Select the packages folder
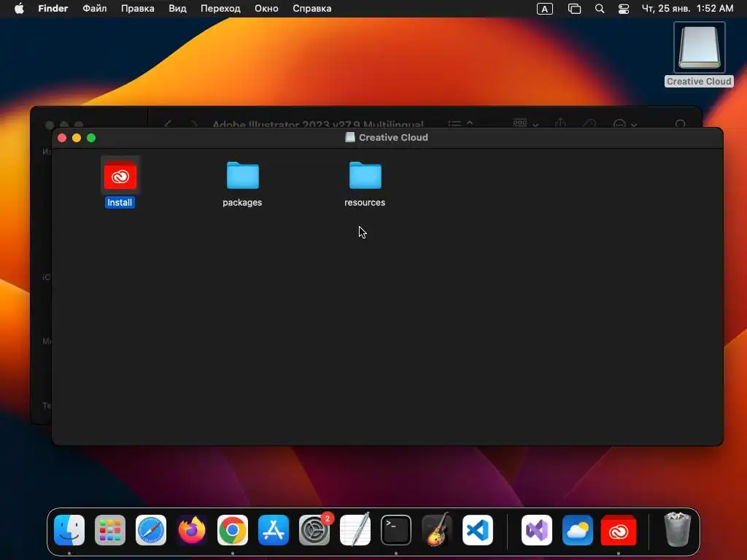The width and height of the screenshot is (747, 560). [242, 175]
